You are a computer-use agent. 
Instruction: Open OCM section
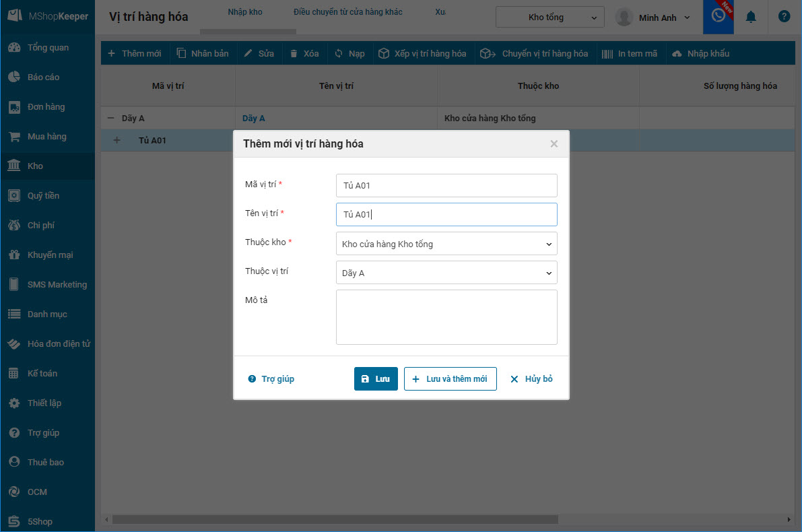coord(47,492)
